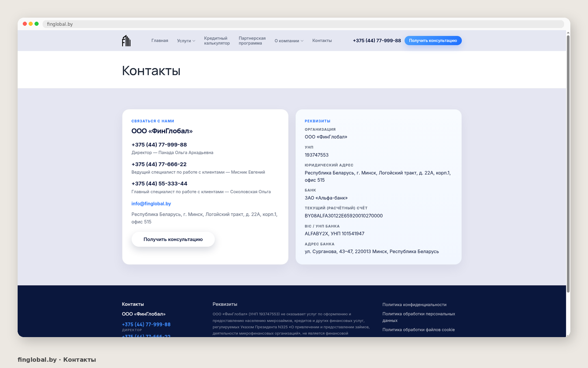
Task: Select bank name ЗАО «Альфа-банк»
Action: point(326,198)
